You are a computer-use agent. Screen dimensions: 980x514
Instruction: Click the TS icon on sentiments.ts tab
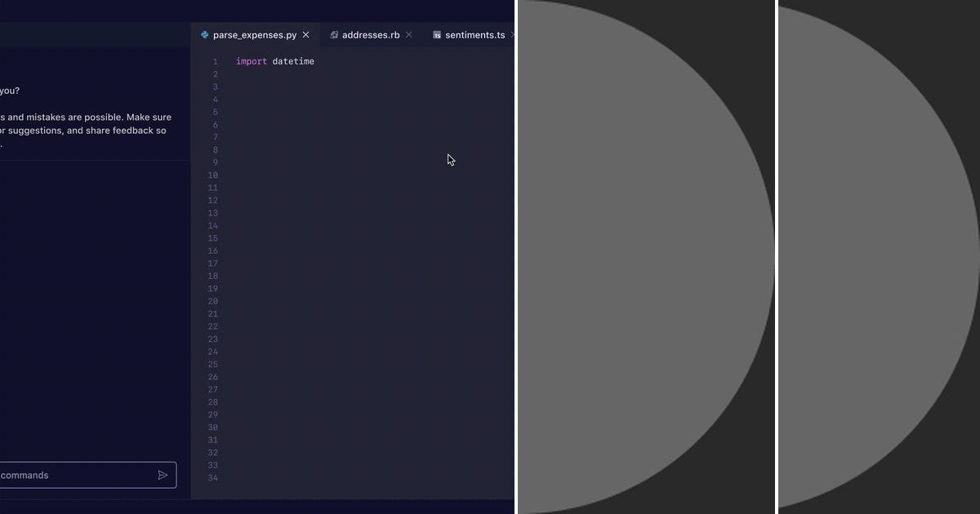(x=436, y=34)
